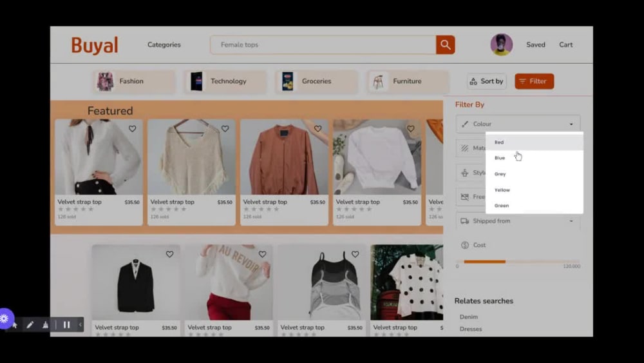
Task: Open the Colour filter dropdown
Action: (518, 124)
